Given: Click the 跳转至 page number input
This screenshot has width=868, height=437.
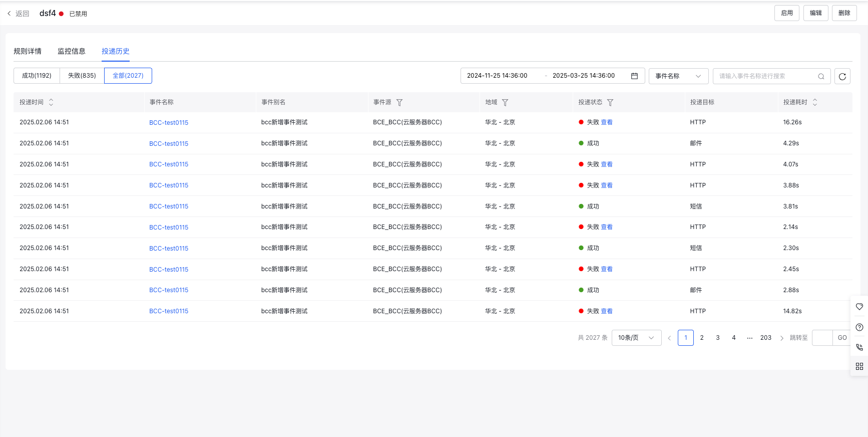Looking at the screenshot, I should click(822, 338).
